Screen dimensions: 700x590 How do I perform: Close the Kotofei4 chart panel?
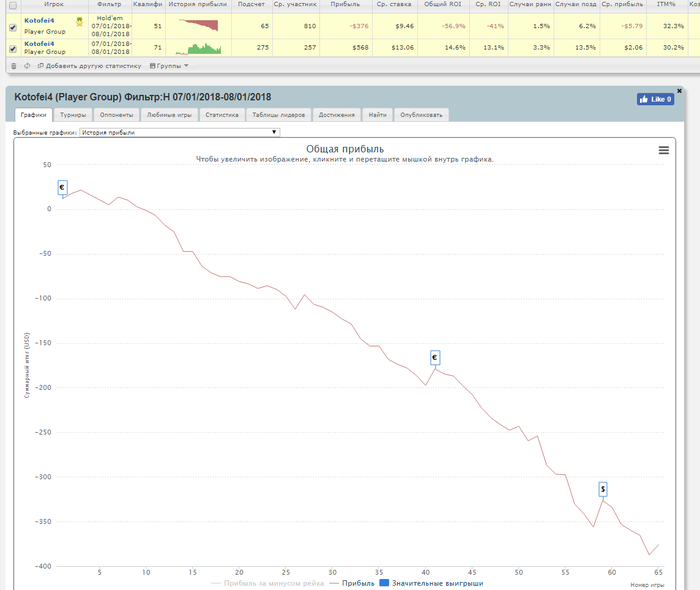coord(679,91)
